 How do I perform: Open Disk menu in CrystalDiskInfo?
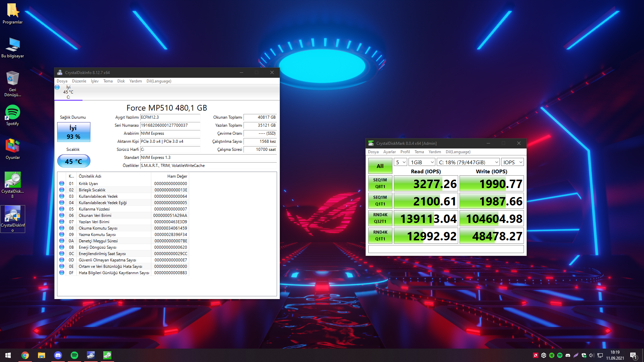click(x=121, y=81)
